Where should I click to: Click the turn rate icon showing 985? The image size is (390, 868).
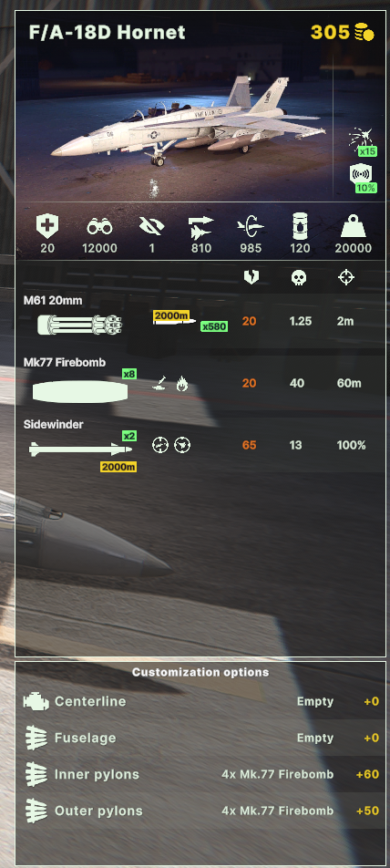250,226
